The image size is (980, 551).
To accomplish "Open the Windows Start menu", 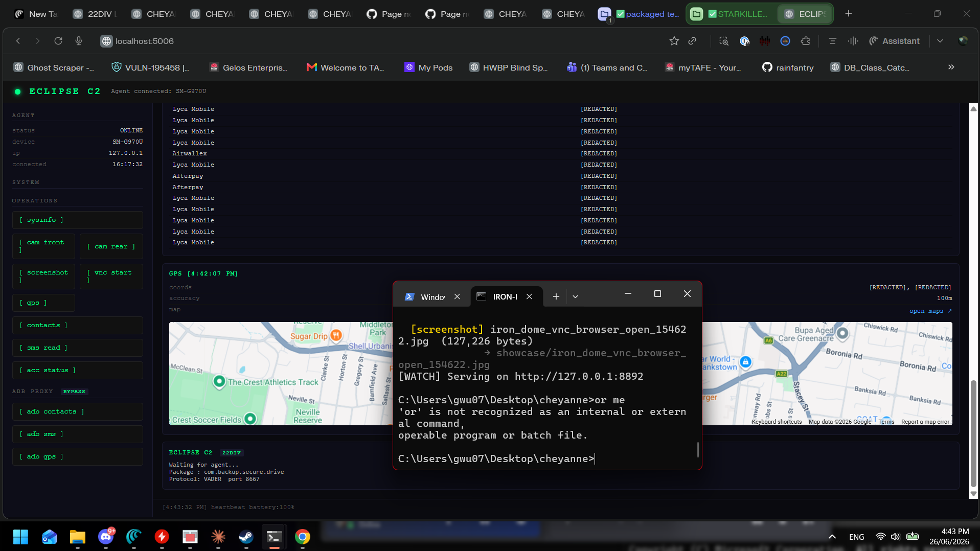I will tap(20, 537).
